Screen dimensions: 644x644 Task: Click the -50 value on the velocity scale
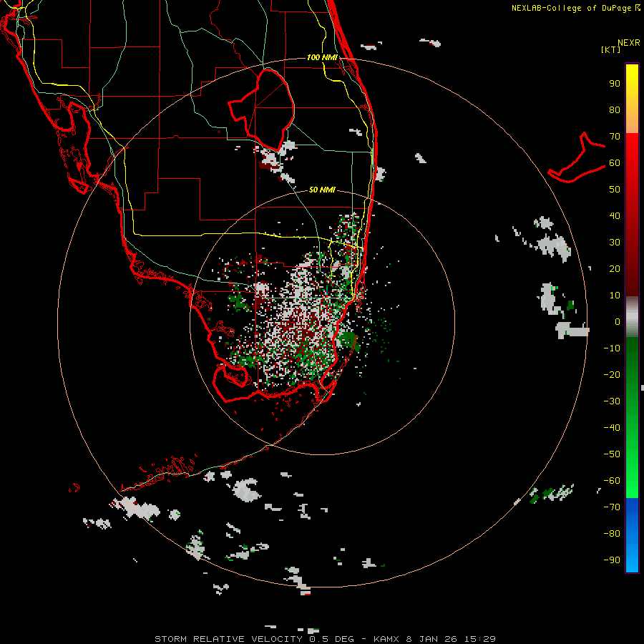pyautogui.click(x=612, y=454)
